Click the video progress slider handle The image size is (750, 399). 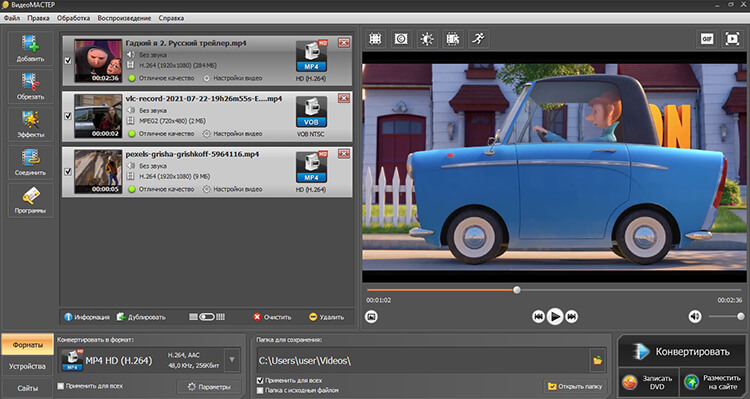pos(517,290)
